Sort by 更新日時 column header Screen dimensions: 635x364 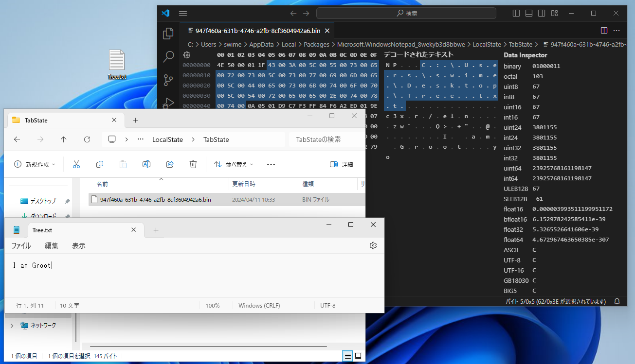[244, 184]
